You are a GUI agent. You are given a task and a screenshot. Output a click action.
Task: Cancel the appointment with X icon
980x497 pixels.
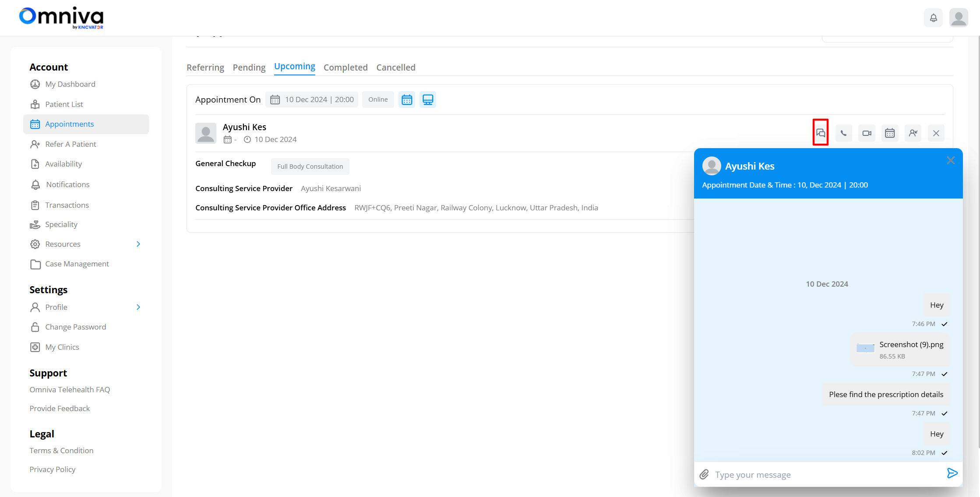(936, 133)
